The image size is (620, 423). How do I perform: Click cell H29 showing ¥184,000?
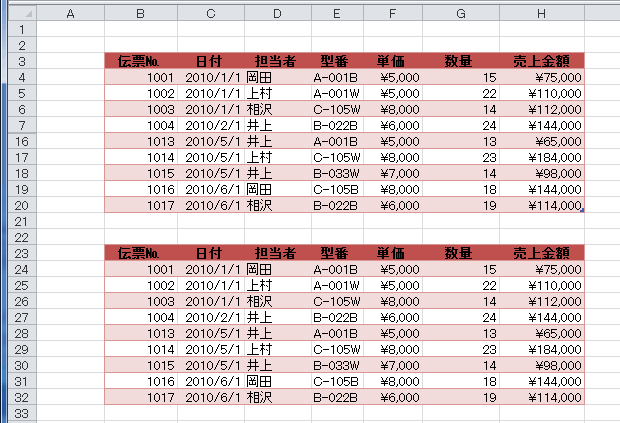click(x=541, y=349)
